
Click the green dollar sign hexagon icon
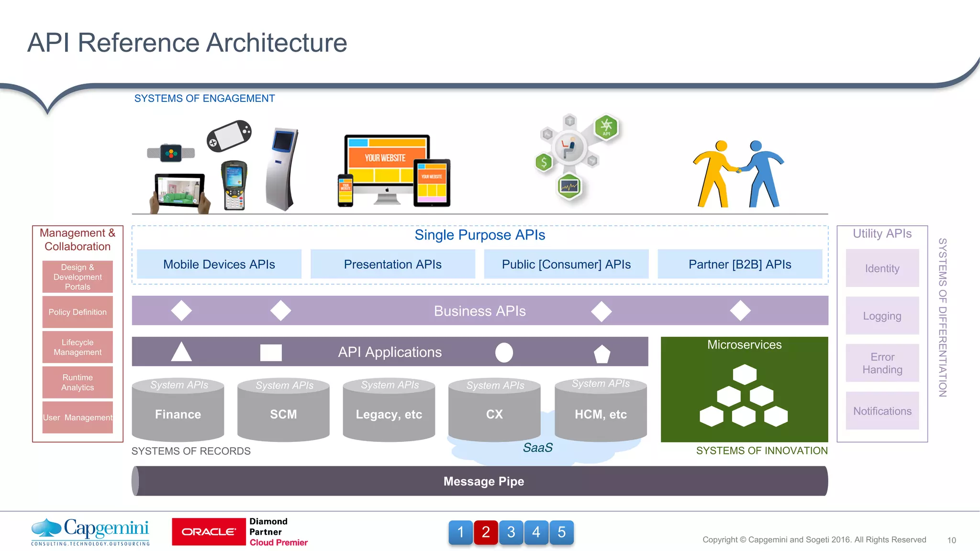(544, 163)
